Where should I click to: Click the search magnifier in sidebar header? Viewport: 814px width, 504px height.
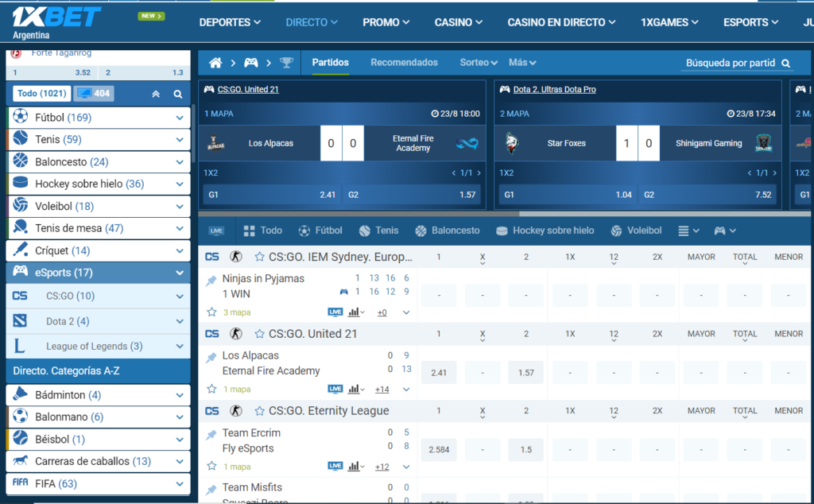178,94
